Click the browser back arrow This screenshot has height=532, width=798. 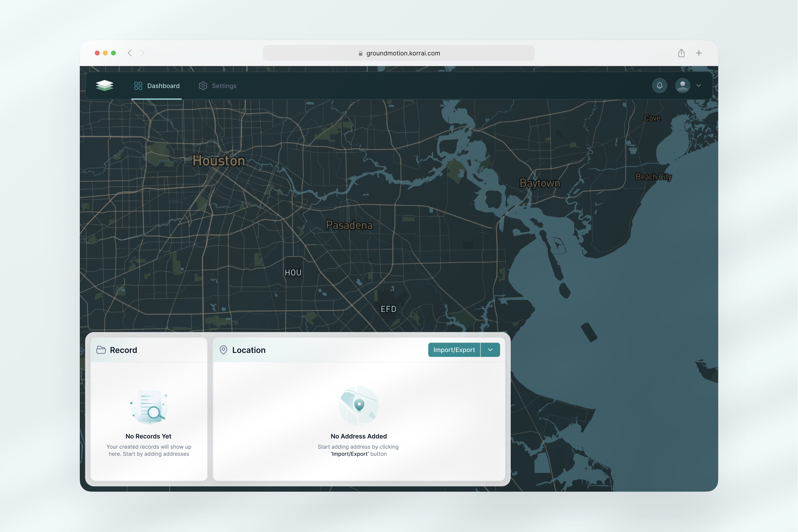tap(130, 53)
